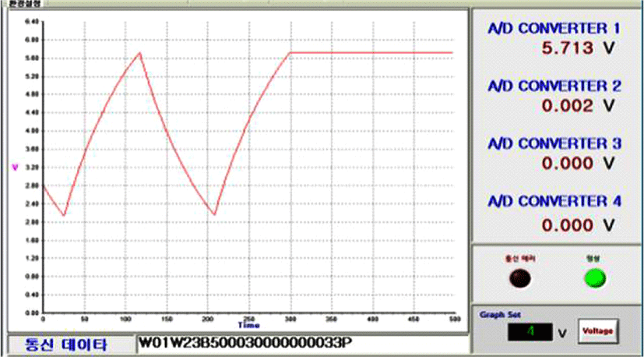The height and width of the screenshot is (357, 644).
Task: Click the A/D CONVERTER 2 label
Action: click(554, 86)
